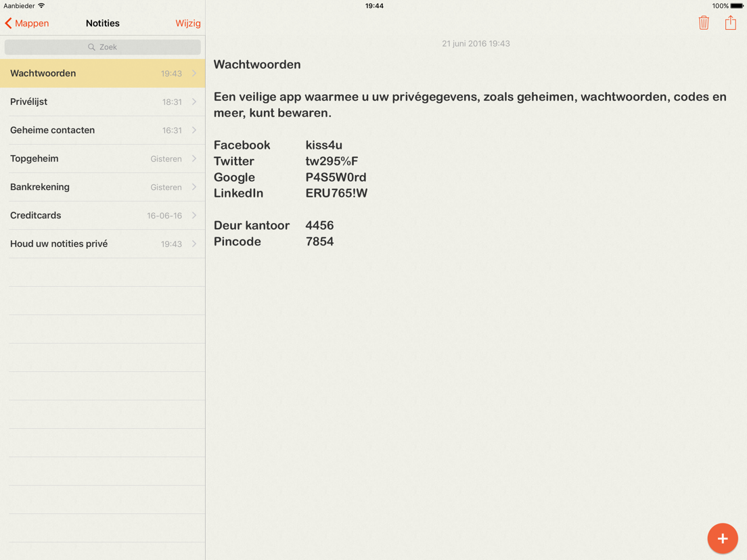
Task: Place the cursor in the LinkedIn password ERU765!W
Action: 336,193
